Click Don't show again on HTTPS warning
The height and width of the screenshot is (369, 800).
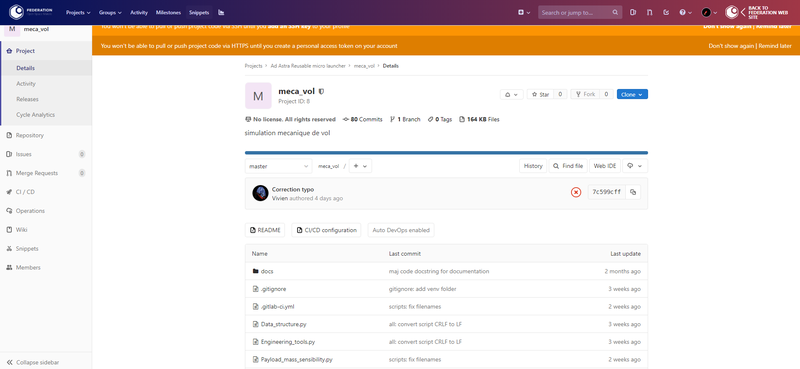click(731, 46)
